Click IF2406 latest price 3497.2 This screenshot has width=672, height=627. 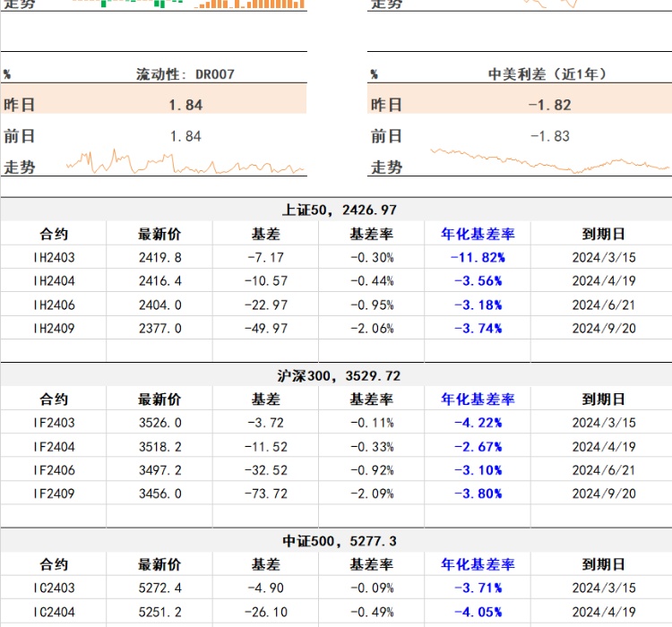click(x=159, y=470)
